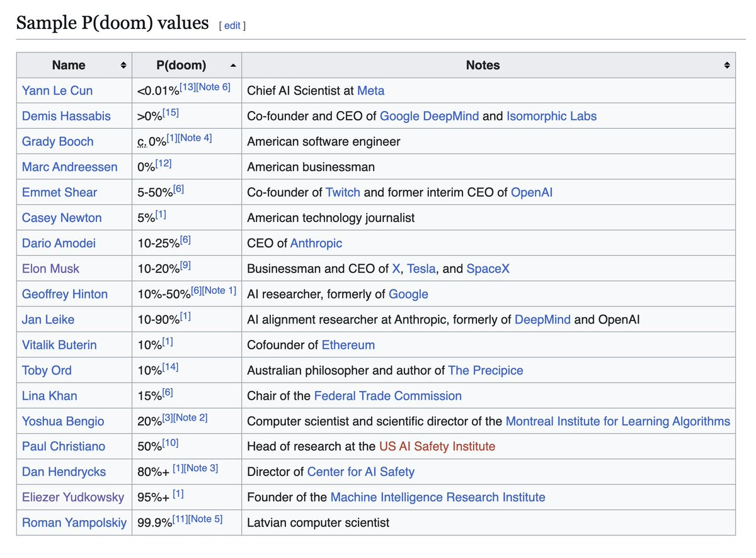Click 'American software engineer' note text
The height and width of the screenshot is (558, 756).
(323, 141)
